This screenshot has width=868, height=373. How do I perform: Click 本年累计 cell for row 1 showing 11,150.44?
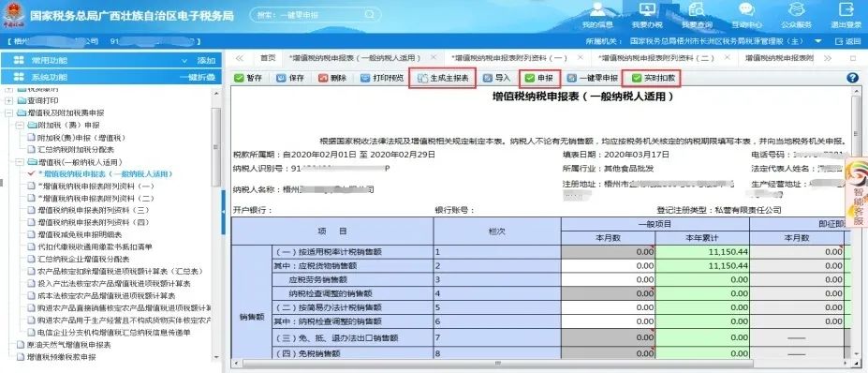(702, 251)
